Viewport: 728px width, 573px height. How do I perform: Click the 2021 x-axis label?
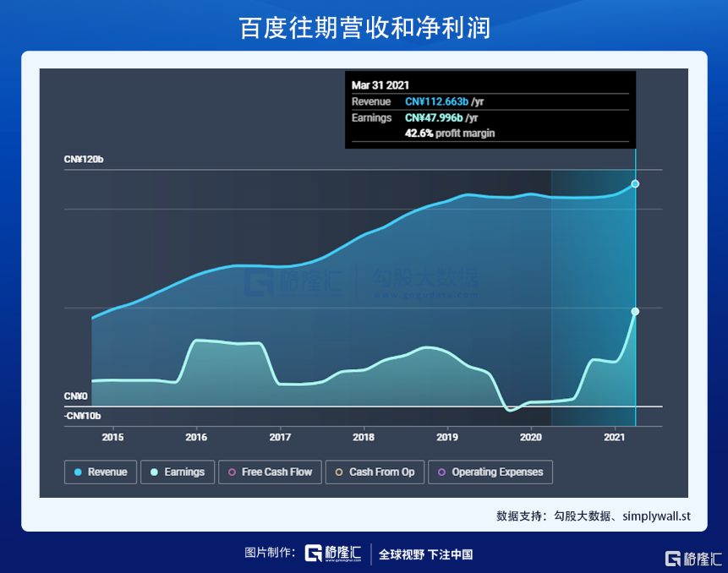(614, 437)
